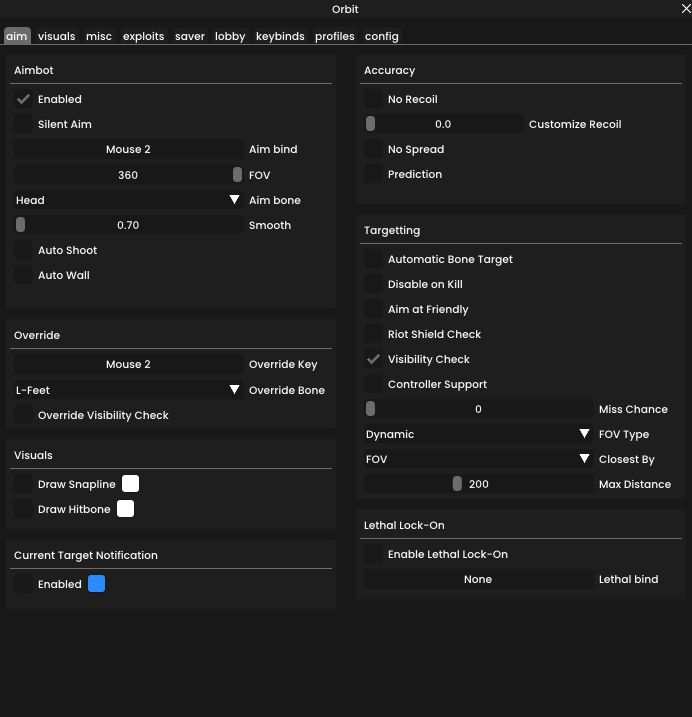Tick the Auto Shoot checkbox

point(23,250)
